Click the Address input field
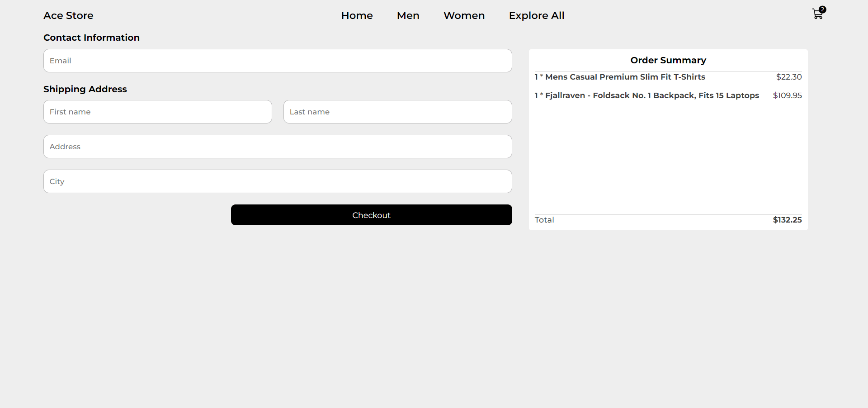Viewport: 868px width, 408px height. tap(277, 146)
